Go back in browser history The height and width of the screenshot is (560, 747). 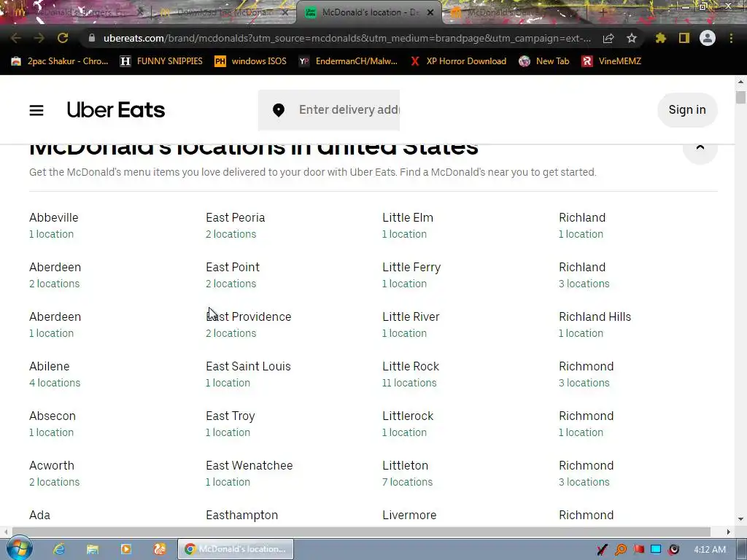click(16, 38)
